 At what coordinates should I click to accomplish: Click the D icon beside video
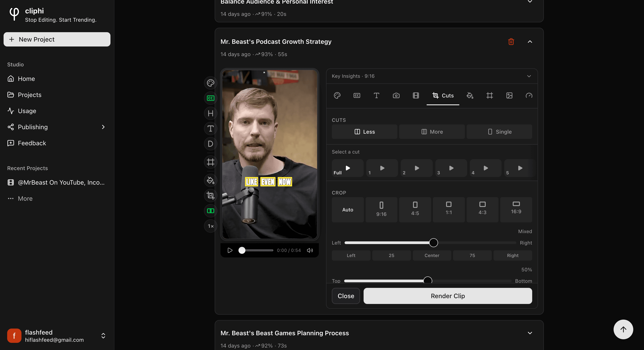[x=210, y=144]
